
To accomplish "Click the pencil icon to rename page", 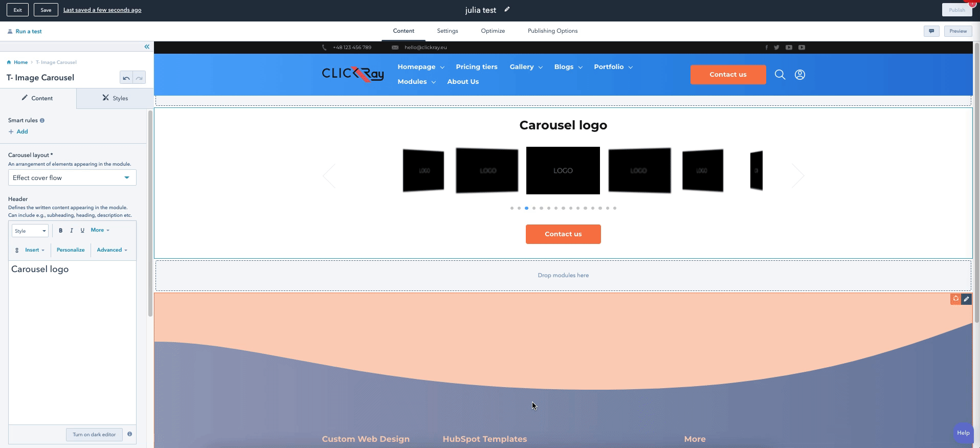I will coord(507,9).
